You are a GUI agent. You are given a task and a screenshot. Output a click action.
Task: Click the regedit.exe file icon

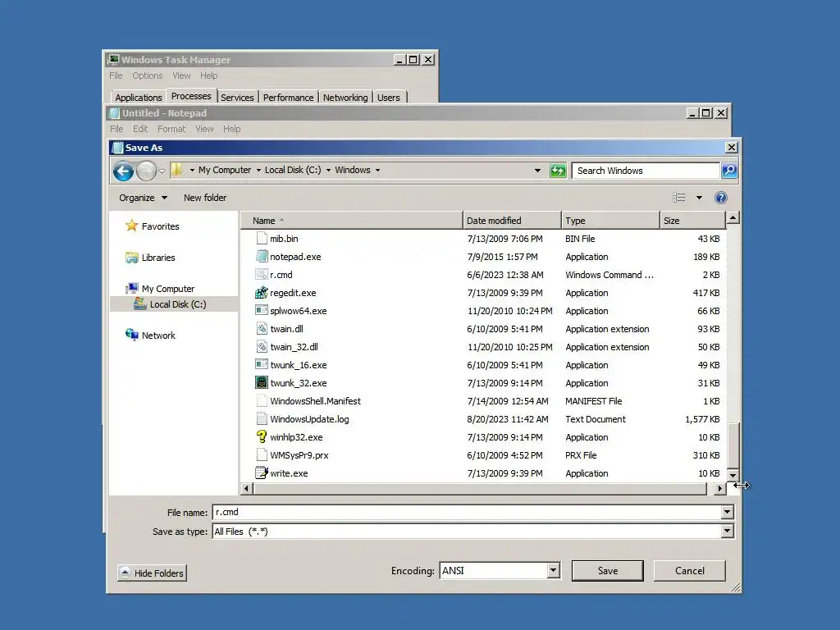click(x=262, y=293)
